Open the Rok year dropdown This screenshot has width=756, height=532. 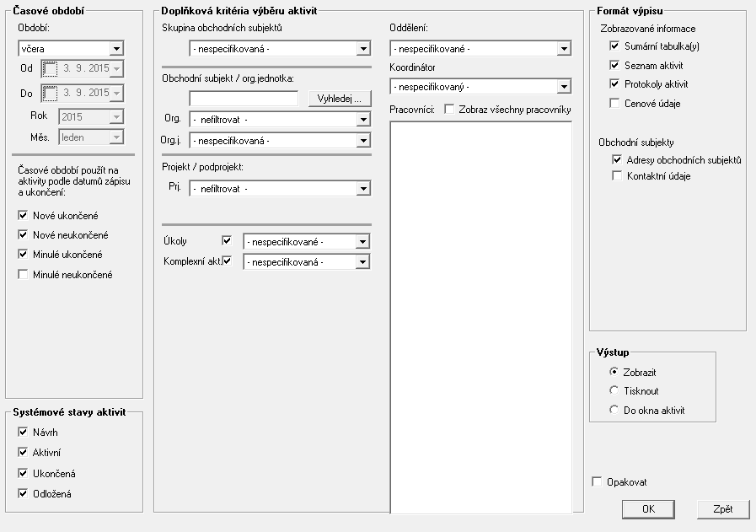coord(91,116)
